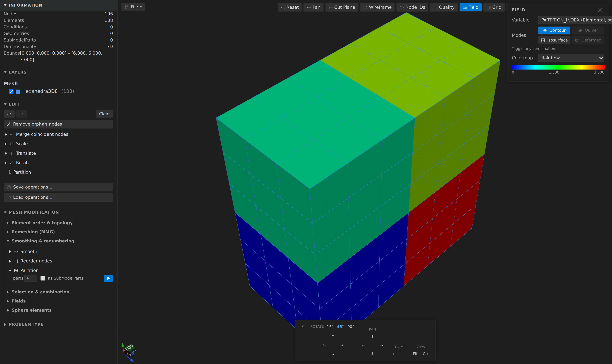The height and width of the screenshot is (364, 612).
Task: Rotate the view right with the rotate arrow
Action: [x=342, y=345]
